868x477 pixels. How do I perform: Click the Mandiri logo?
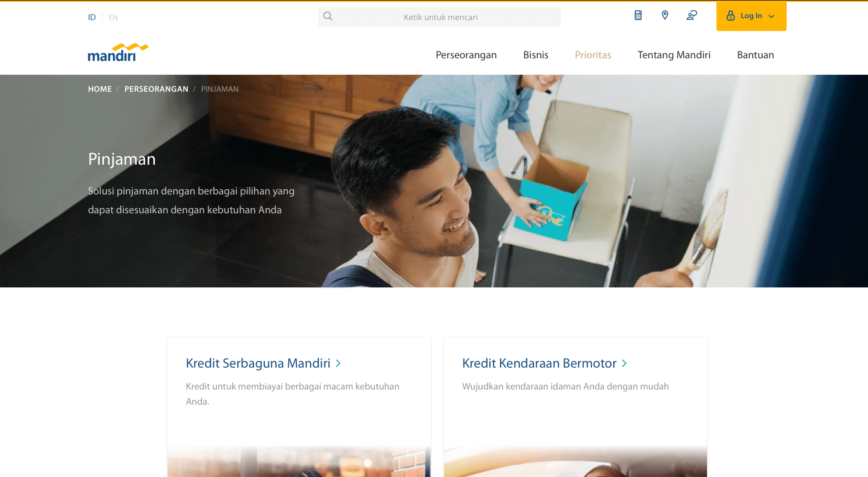coord(118,52)
